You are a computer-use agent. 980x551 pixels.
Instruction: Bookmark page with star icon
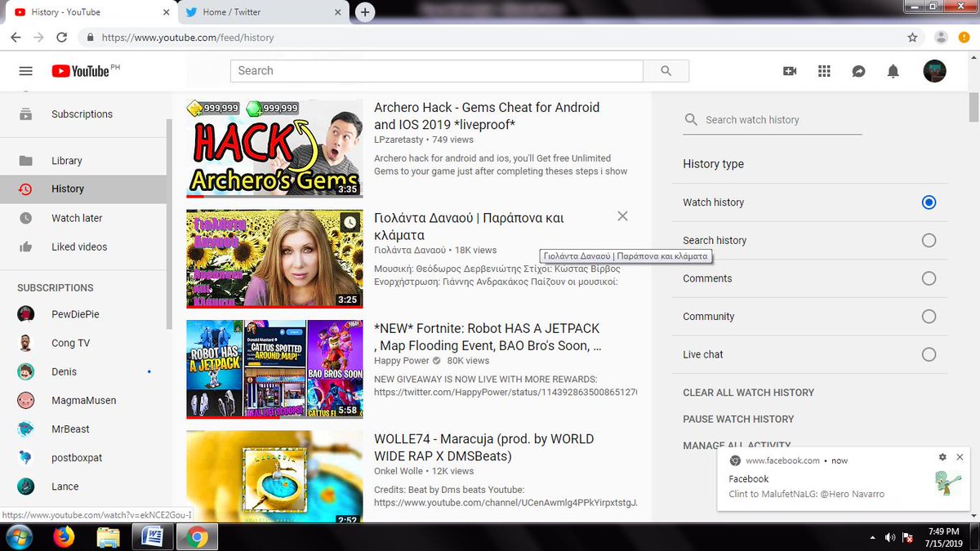[x=912, y=38]
